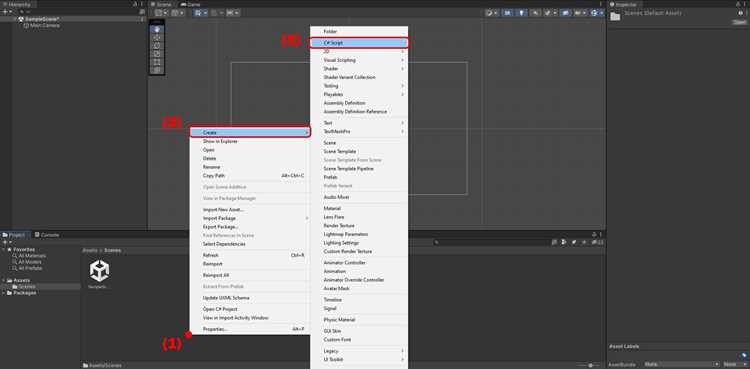750x369 pixels.
Task: Open AssetBundle variant dropdown
Action: tap(735, 364)
